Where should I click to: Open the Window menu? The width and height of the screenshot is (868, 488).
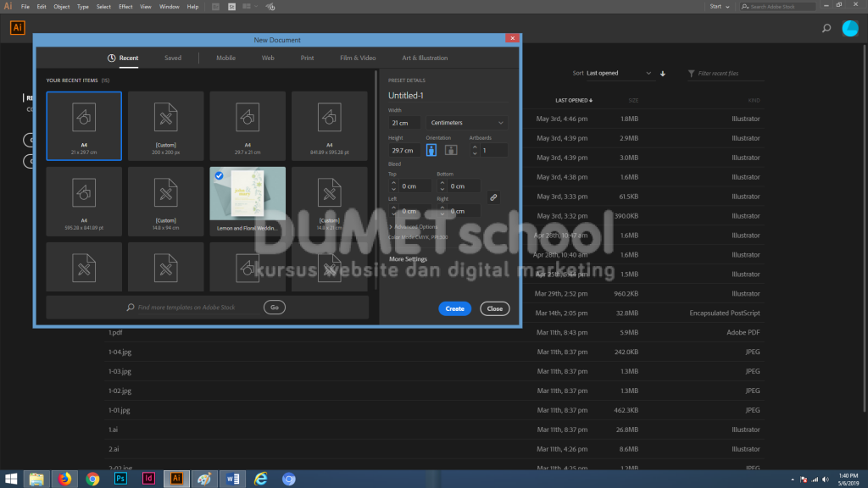point(170,7)
